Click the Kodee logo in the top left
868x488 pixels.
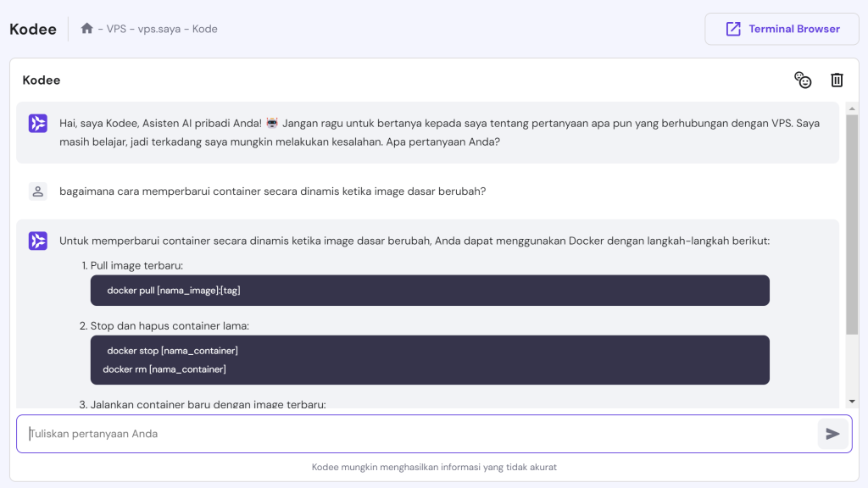(x=32, y=28)
